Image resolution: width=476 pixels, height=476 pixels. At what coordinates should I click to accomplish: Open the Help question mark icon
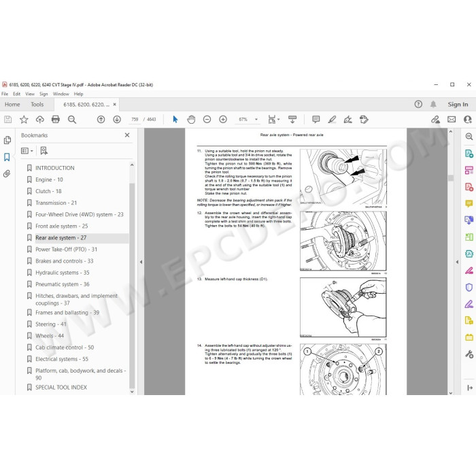(x=418, y=104)
